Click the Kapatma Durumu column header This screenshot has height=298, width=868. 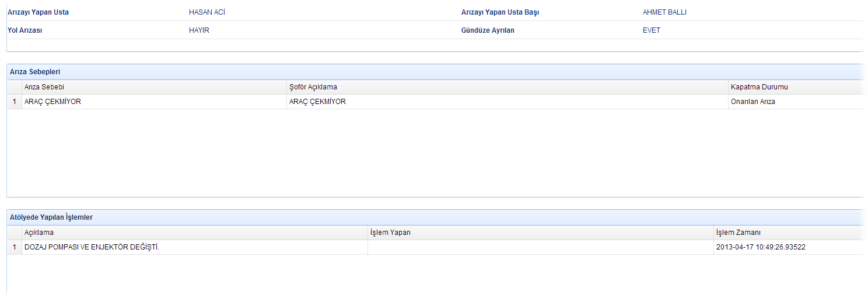coord(759,87)
